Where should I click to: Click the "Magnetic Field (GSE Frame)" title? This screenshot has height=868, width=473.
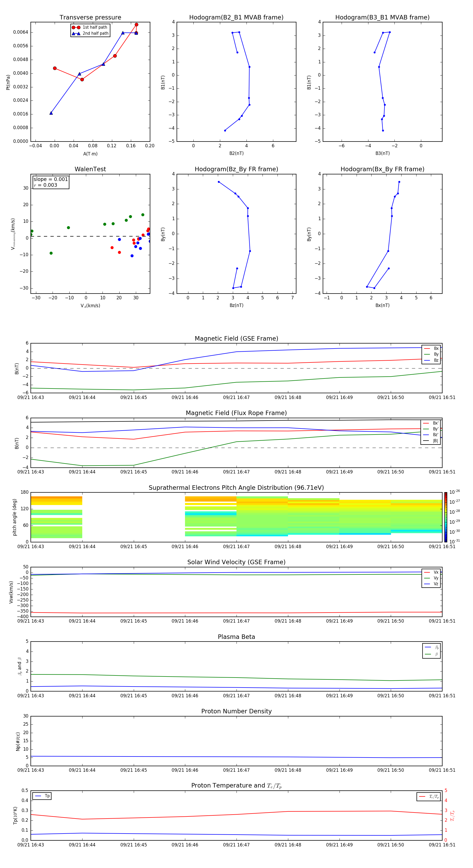[236, 338]
